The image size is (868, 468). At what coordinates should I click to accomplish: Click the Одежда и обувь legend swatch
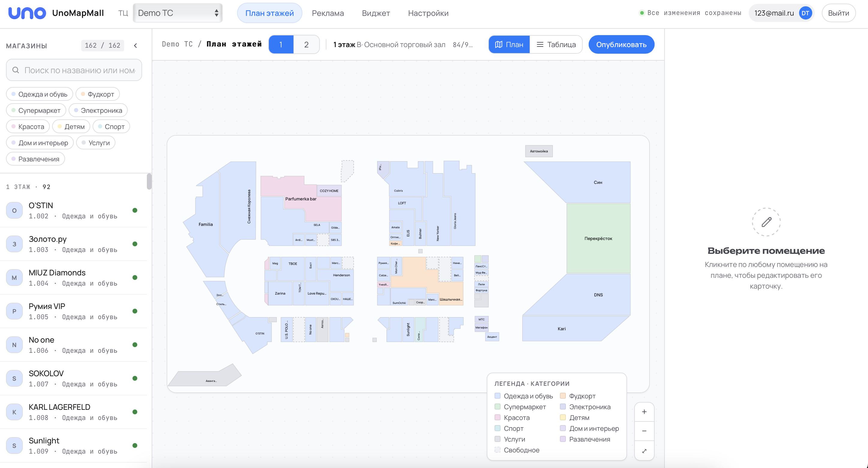click(x=497, y=396)
